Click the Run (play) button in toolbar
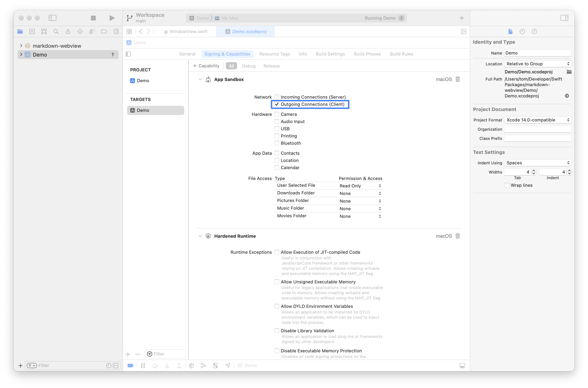Viewport: 588px width, 388px height. point(112,18)
